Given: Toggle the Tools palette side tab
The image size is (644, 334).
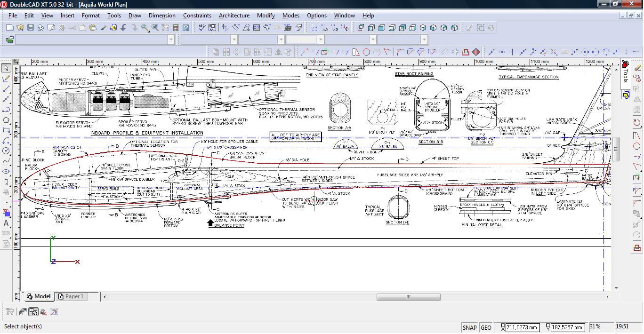Looking at the screenshot, I should pos(626,75).
